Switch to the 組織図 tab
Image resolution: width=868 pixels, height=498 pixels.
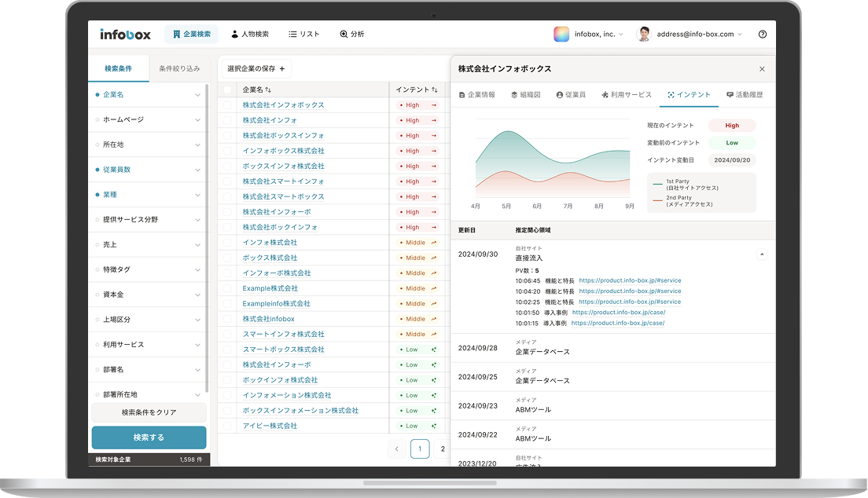525,95
